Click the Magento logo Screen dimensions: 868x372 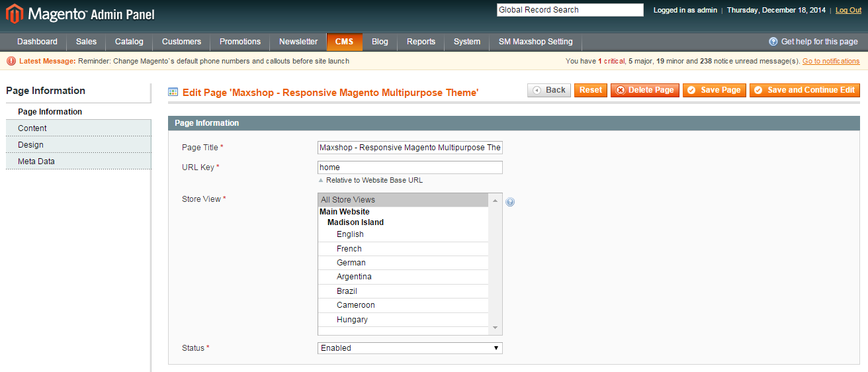coord(80,14)
